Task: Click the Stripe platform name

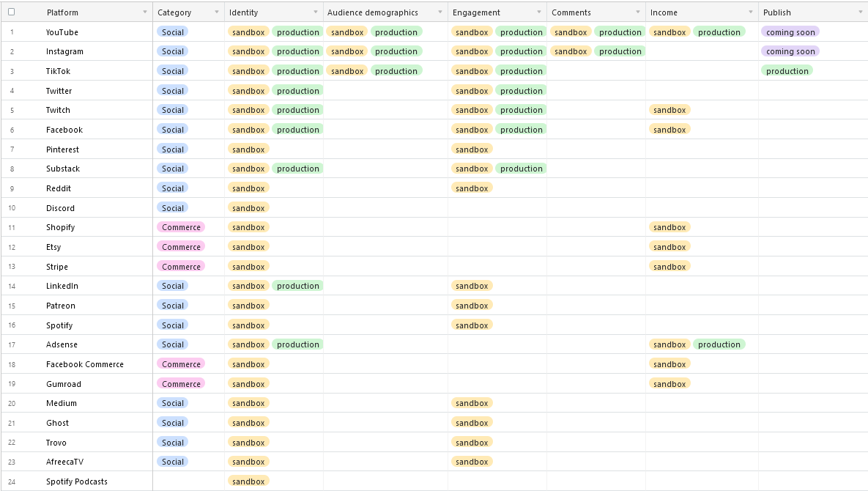Action: pos(57,267)
